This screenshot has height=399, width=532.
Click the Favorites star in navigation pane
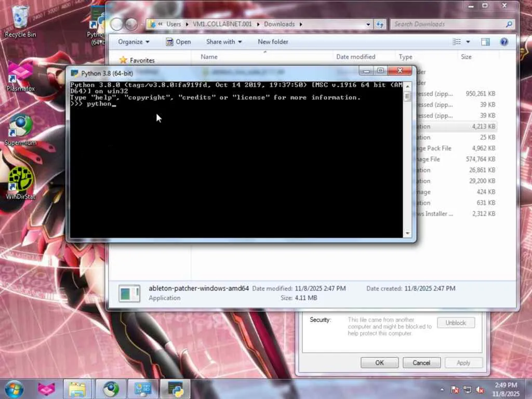tap(123, 60)
